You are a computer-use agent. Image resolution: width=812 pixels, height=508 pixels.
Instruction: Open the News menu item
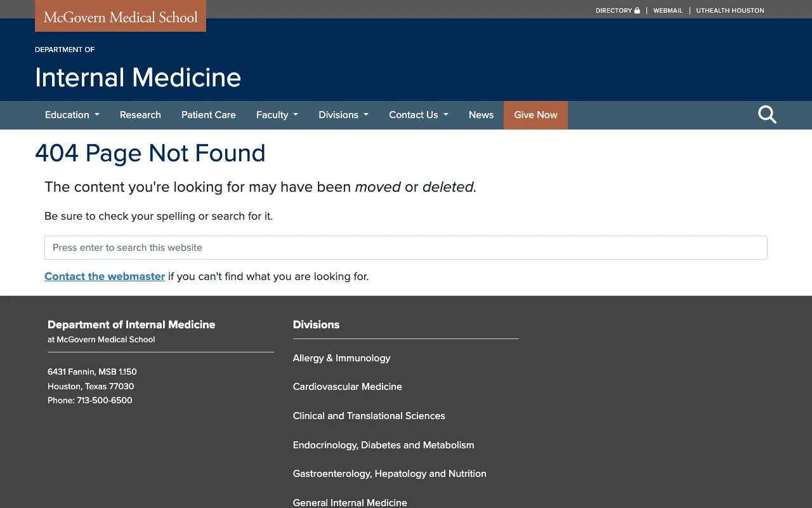point(481,115)
